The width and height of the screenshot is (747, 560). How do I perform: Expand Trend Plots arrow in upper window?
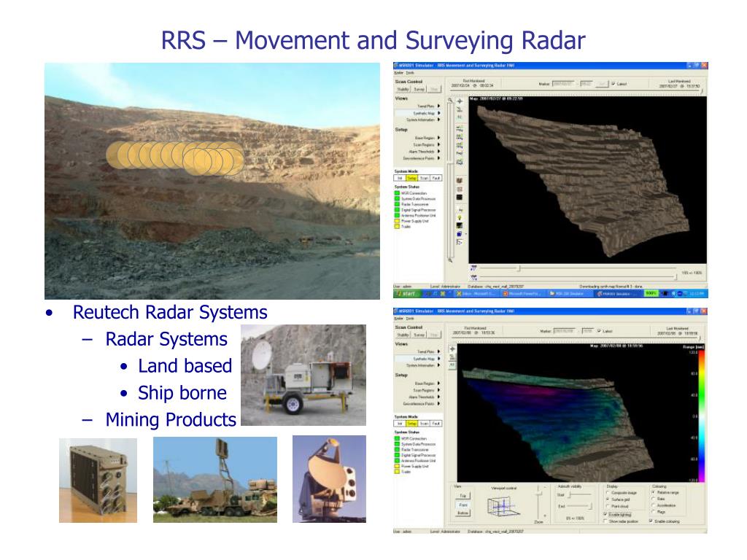(438, 106)
